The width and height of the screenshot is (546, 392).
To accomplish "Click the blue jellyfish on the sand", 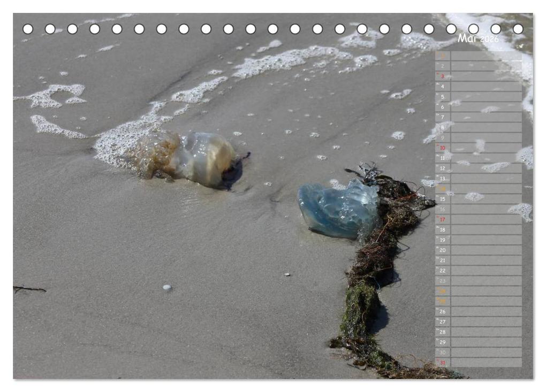I will point(338,211).
